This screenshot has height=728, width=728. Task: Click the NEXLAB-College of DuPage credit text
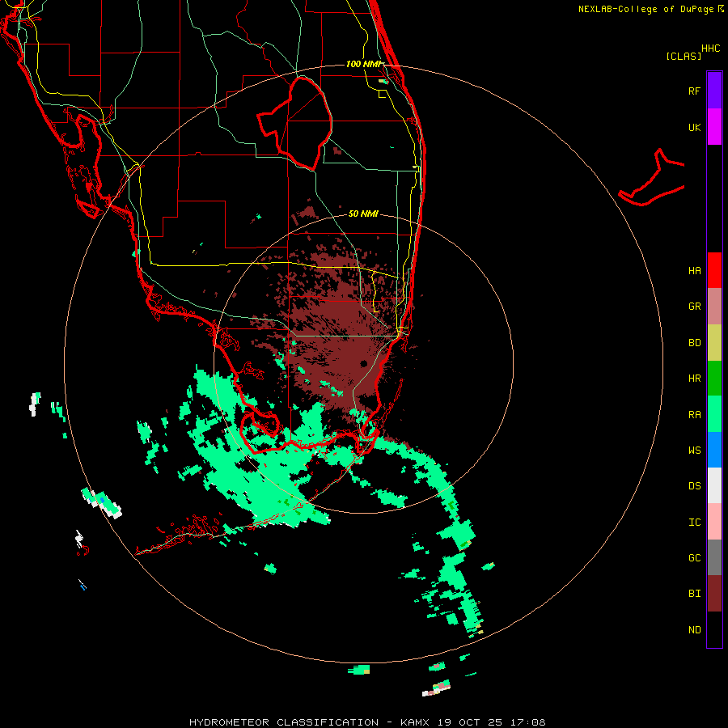click(645, 9)
